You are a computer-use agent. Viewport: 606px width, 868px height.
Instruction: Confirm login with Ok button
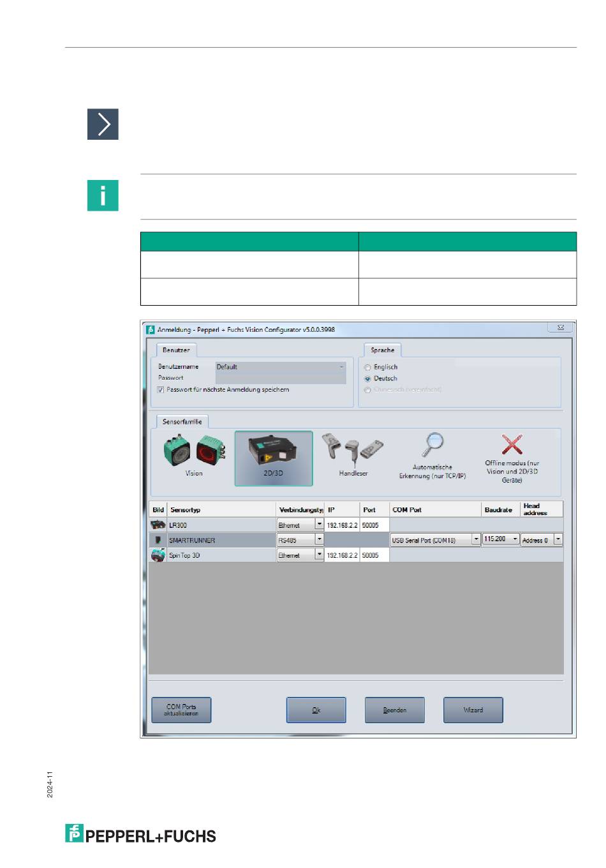coord(316,710)
